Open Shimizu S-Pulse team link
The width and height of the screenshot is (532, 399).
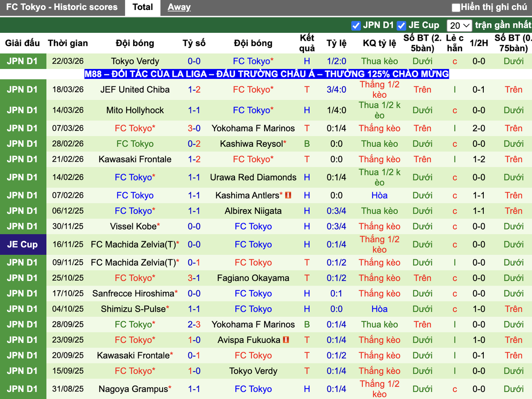pos(134,309)
